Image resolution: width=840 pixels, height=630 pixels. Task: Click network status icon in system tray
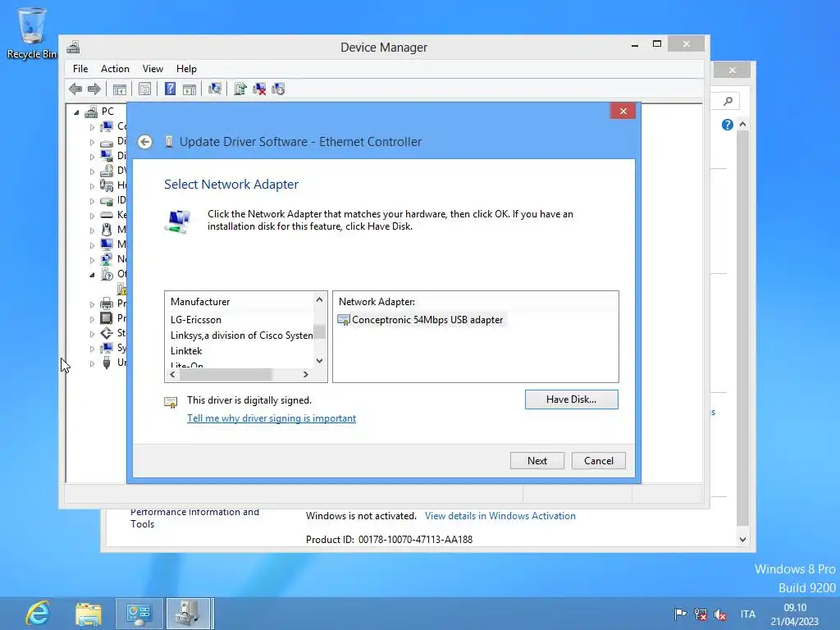point(700,614)
